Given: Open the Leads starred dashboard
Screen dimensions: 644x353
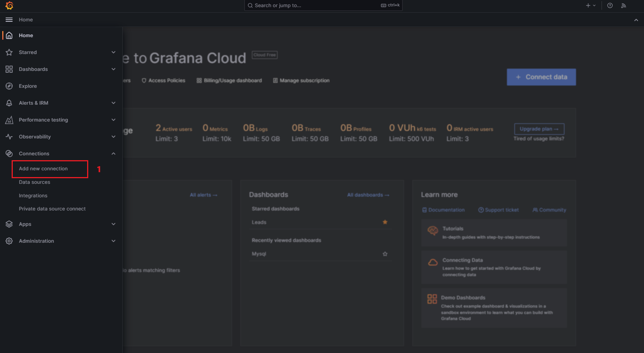Looking at the screenshot, I should pyautogui.click(x=259, y=222).
